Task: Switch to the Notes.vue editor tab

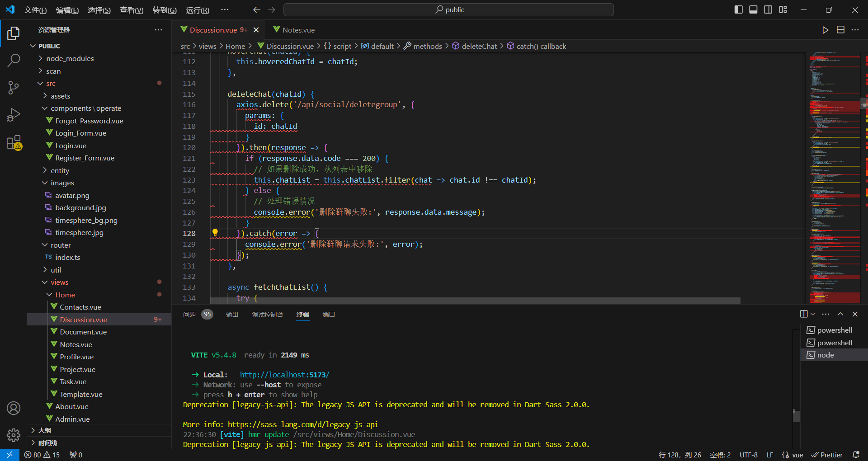Action: click(298, 30)
